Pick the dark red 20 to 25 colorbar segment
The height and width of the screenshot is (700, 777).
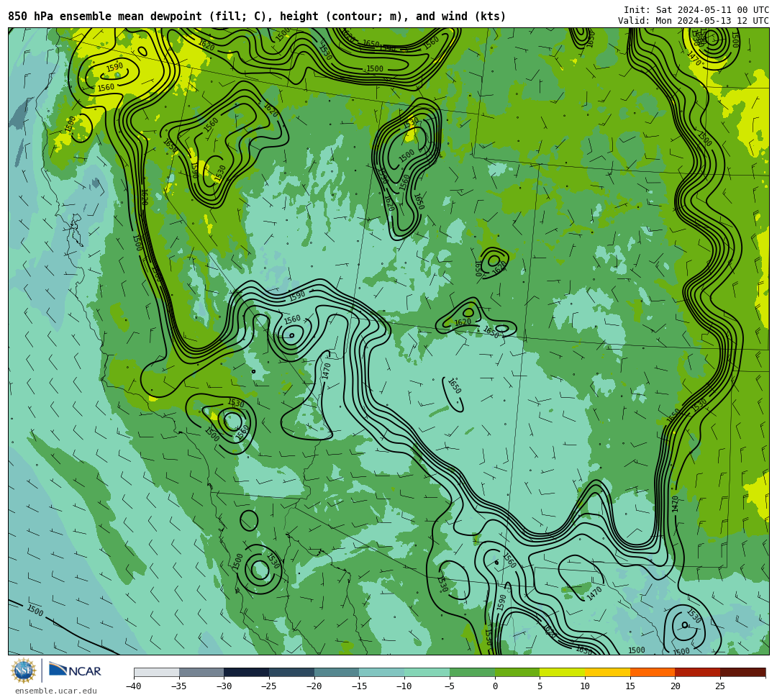(697, 672)
